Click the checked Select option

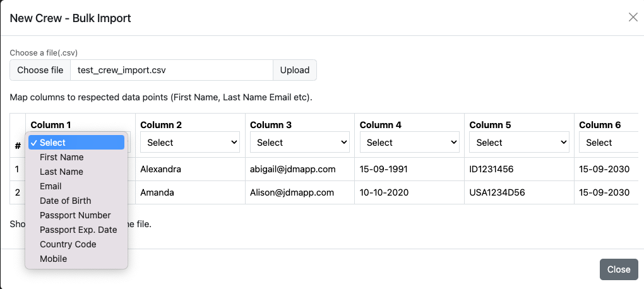[x=76, y=143]
